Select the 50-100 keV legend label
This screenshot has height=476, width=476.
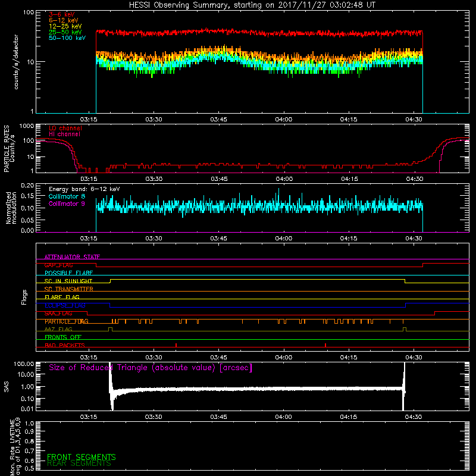click(67, 38)
